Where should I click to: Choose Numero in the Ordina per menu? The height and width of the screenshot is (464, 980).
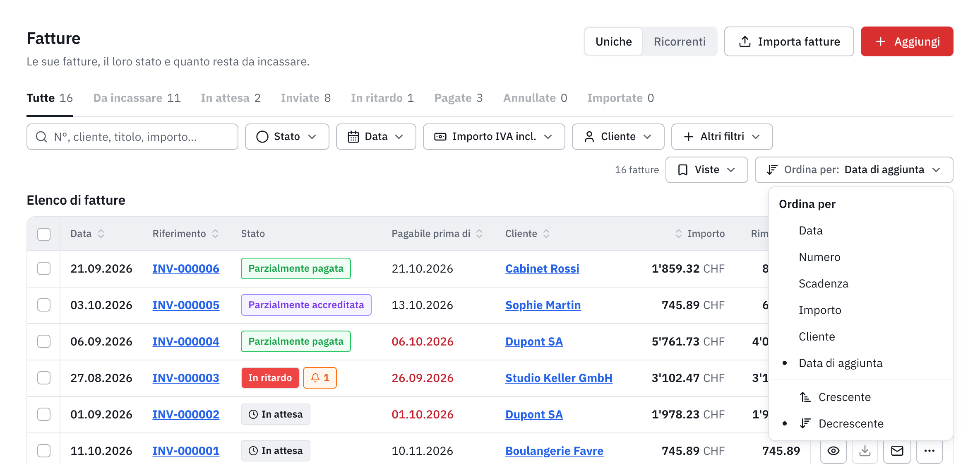(x=861, y=257)
